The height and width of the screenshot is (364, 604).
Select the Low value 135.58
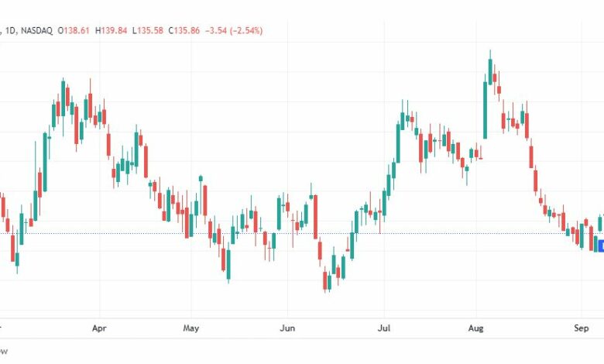[x=150, y=30]
